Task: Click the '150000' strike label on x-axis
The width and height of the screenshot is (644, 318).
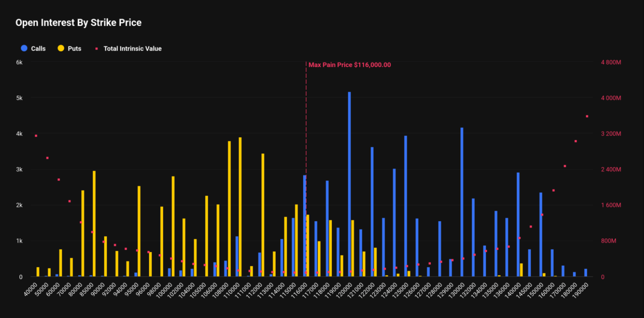Action: (535, 291)
